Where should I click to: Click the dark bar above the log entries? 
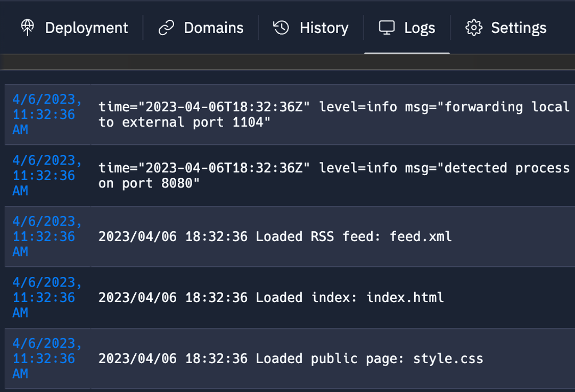click(x=287, y=62)
